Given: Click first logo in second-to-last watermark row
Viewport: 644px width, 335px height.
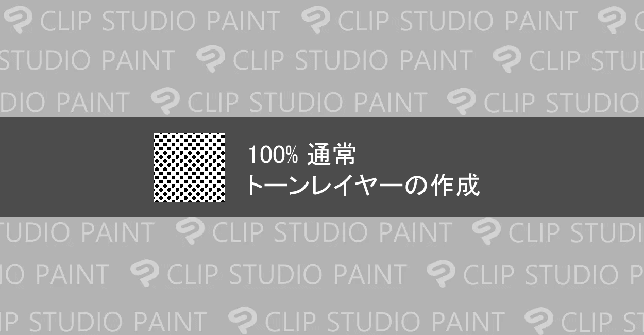Looking at the screenshot, I should [x=146, y=273].
